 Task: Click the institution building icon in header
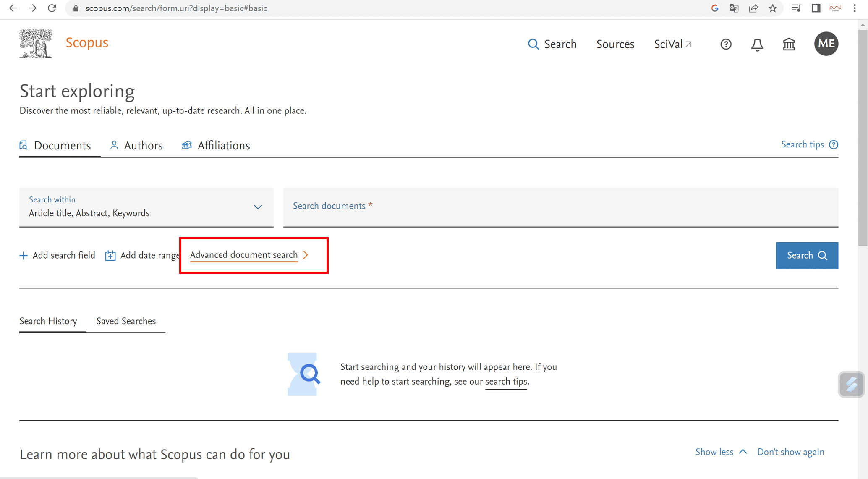pyautogui.click(x=789, y=44)
